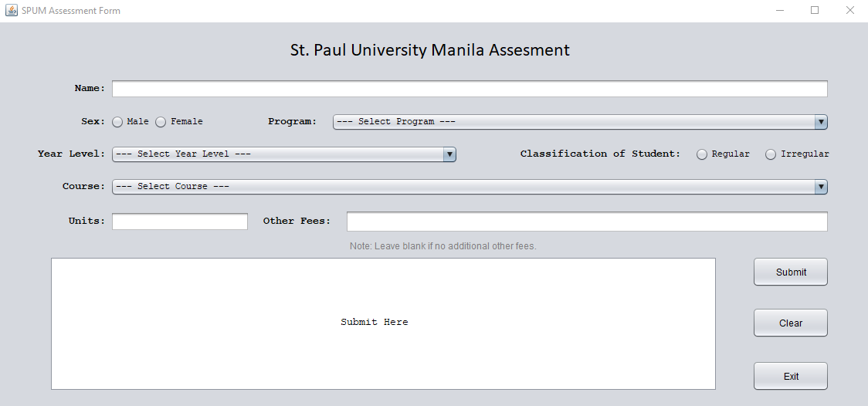
Task: Click the Clear button
Action: point(791,323)
